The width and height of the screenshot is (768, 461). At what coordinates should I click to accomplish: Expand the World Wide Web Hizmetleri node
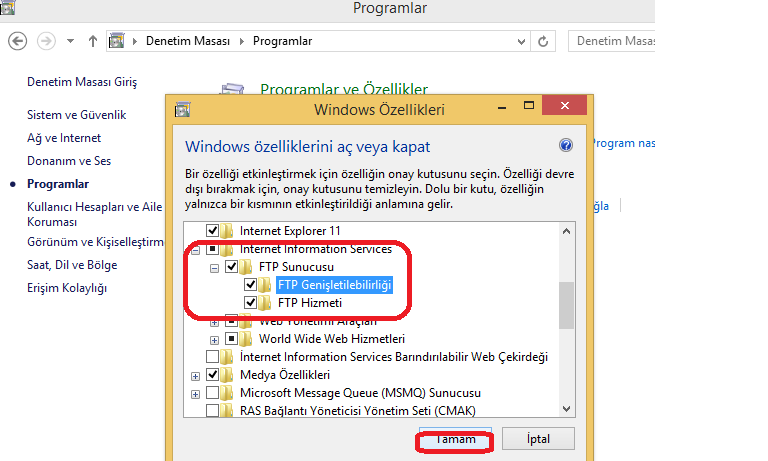[214, 340]
